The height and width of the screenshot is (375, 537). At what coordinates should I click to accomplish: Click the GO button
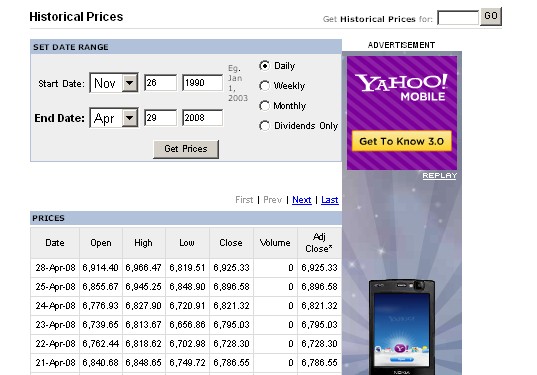(x=491, y=16)
